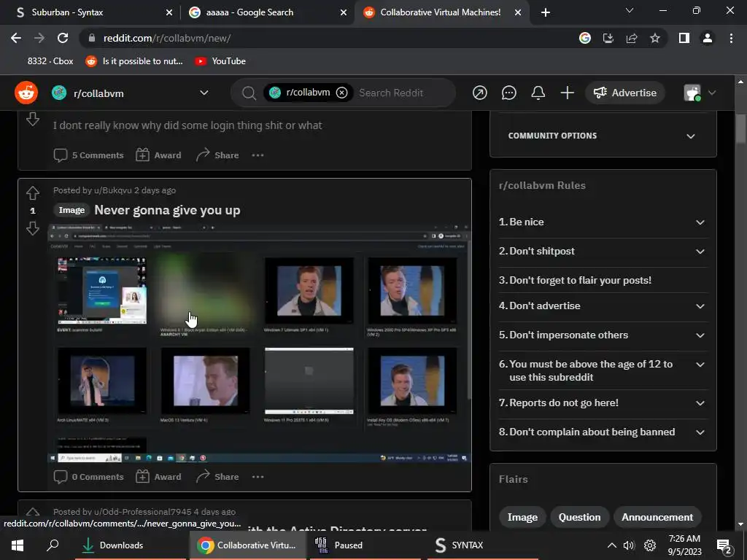Open the Downloads taskbar item
The width and height of the screenshot is (747, 560).
131,545
